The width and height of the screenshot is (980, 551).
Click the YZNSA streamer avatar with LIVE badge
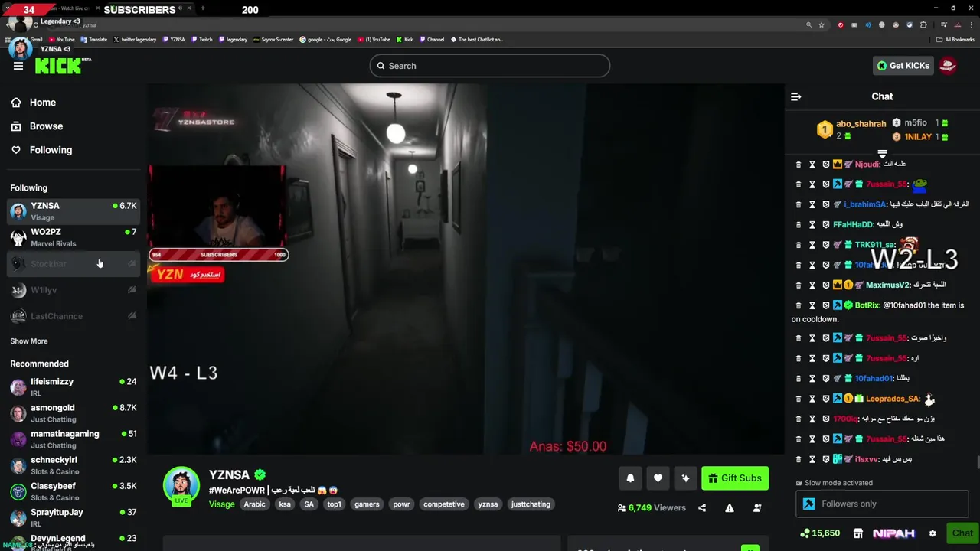[x=181, y=486]
